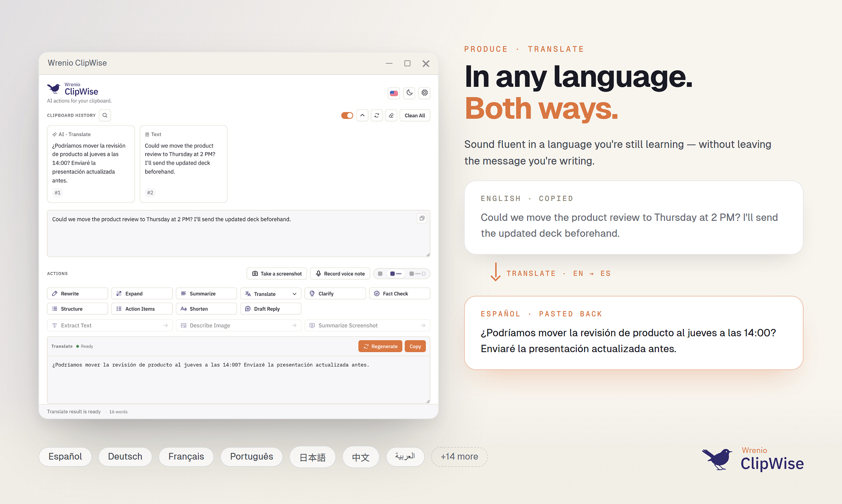The width and height of the screenshot is (842, 504).
Task: Run the Action Items action
Action: point(142,309)
